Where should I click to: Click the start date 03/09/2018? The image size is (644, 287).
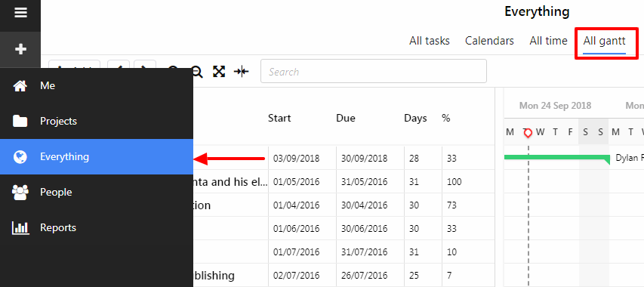tap(296, 159)
